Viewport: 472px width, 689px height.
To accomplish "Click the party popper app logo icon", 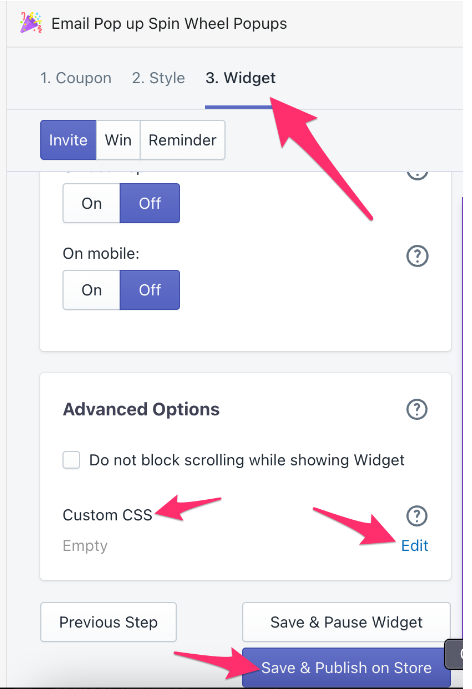I will 31,23.
